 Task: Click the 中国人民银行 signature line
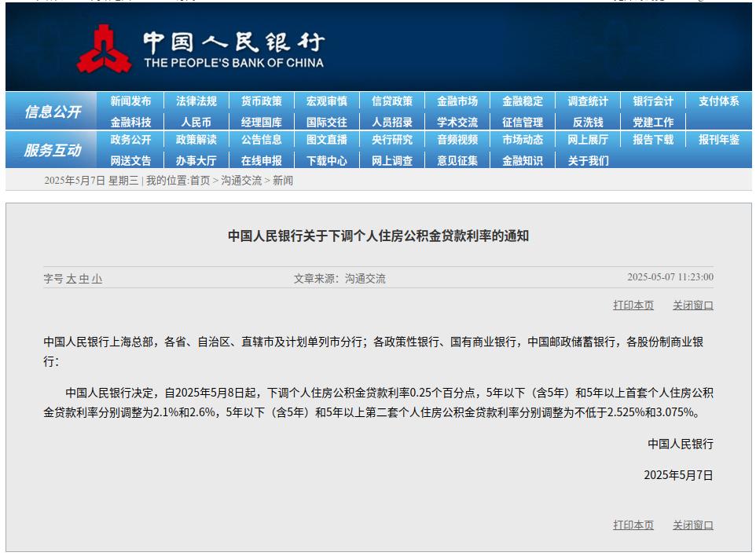point(681,444)
